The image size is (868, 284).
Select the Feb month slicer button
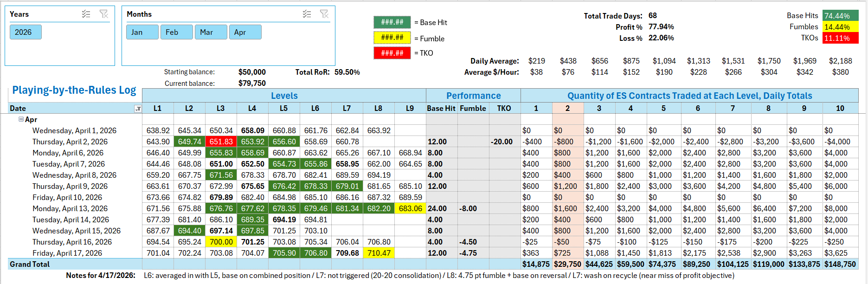pyautogui.click(x=176, y=32)
